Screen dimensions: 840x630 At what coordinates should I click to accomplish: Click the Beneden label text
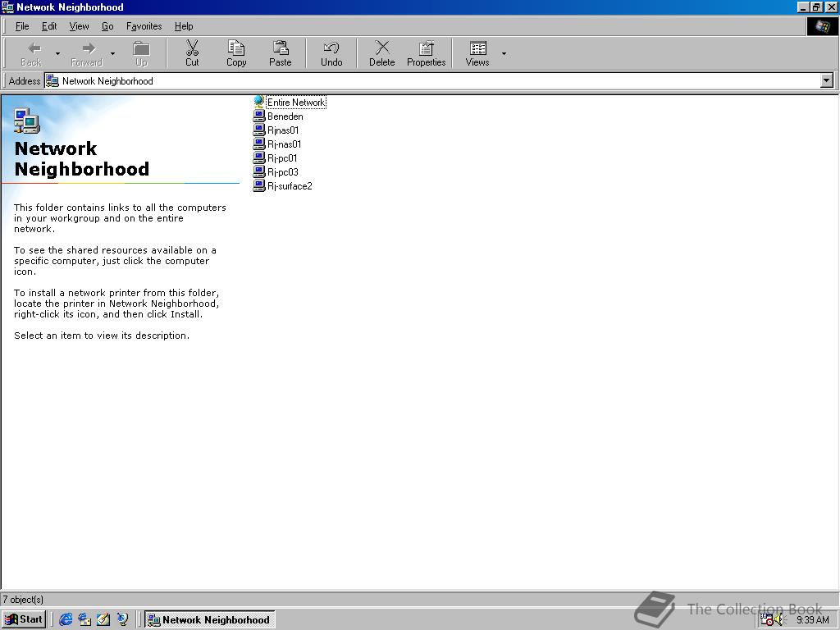pos(285,116)
